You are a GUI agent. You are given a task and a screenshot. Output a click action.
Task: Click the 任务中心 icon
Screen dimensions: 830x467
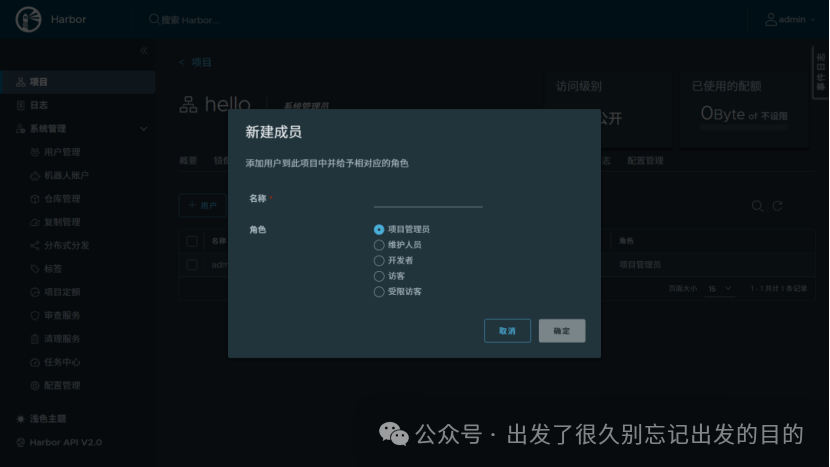click(35, 362)
